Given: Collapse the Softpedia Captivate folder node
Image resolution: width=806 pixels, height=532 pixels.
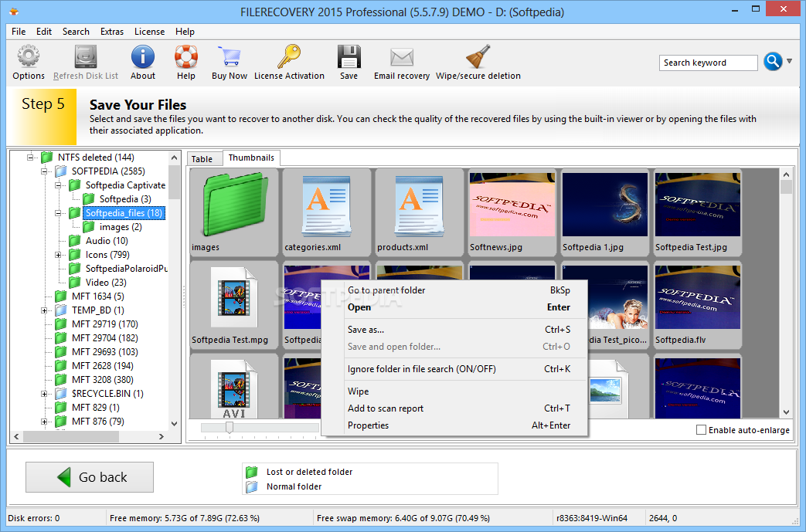Looking at the screenshot, I should 58,185.
